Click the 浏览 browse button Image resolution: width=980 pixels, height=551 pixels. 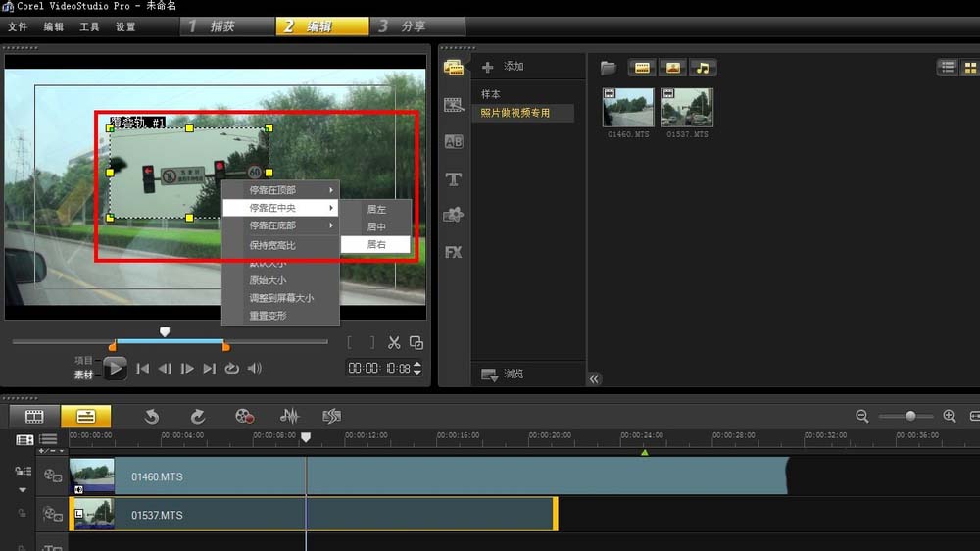(x=504, y=375)
